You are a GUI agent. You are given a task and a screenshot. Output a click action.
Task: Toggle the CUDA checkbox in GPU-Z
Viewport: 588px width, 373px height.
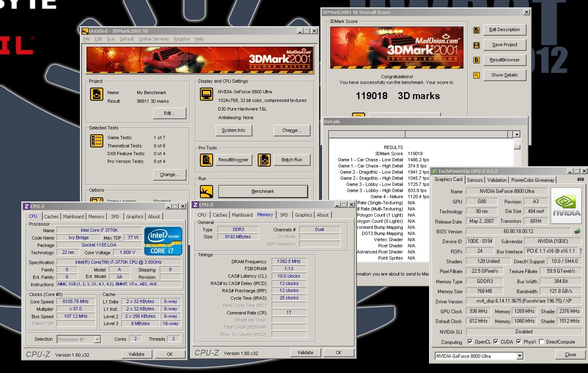click(x=496, y=342)
